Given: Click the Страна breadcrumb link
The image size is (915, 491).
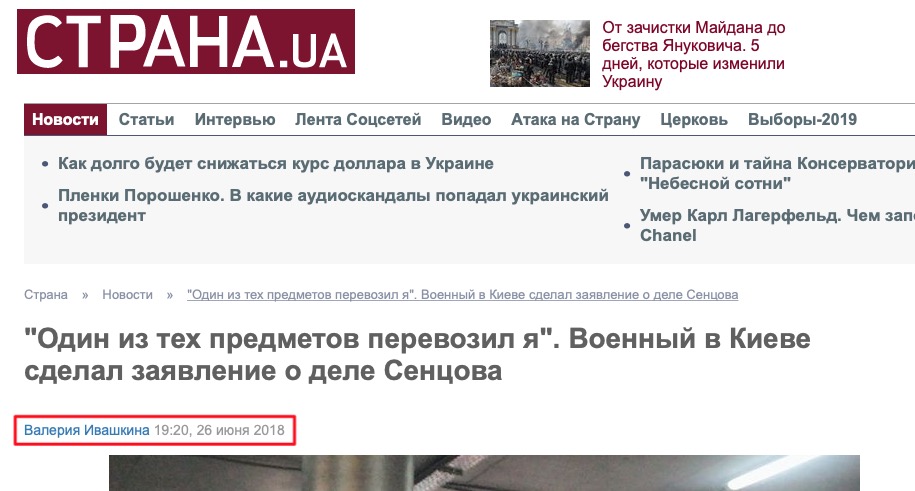Looking at the screenshot, I should [x=46, y=295].
